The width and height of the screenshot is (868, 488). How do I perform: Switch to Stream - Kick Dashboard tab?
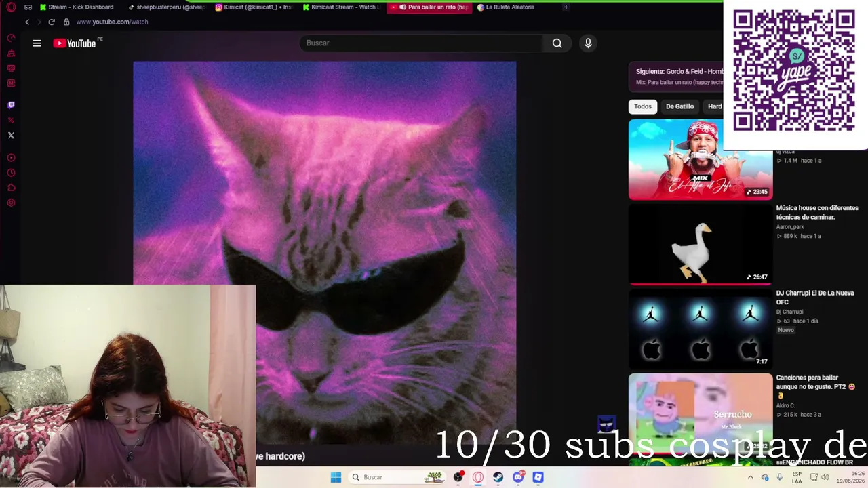pyautogui.click(x=77, y=7)
